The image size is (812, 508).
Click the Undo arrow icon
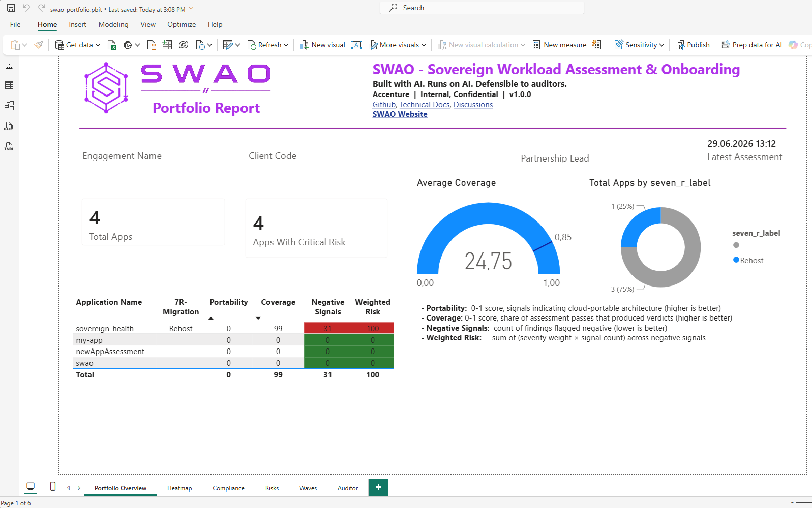pos(26,8)
